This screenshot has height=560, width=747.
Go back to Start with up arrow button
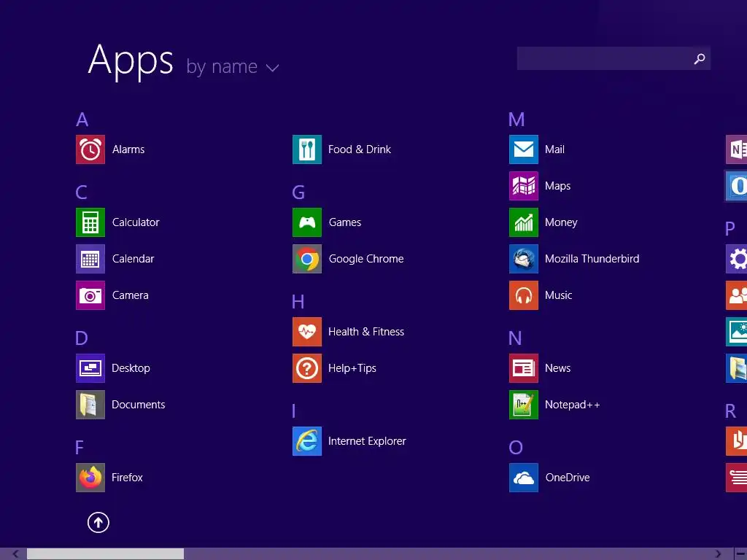(x=98, y=522)
